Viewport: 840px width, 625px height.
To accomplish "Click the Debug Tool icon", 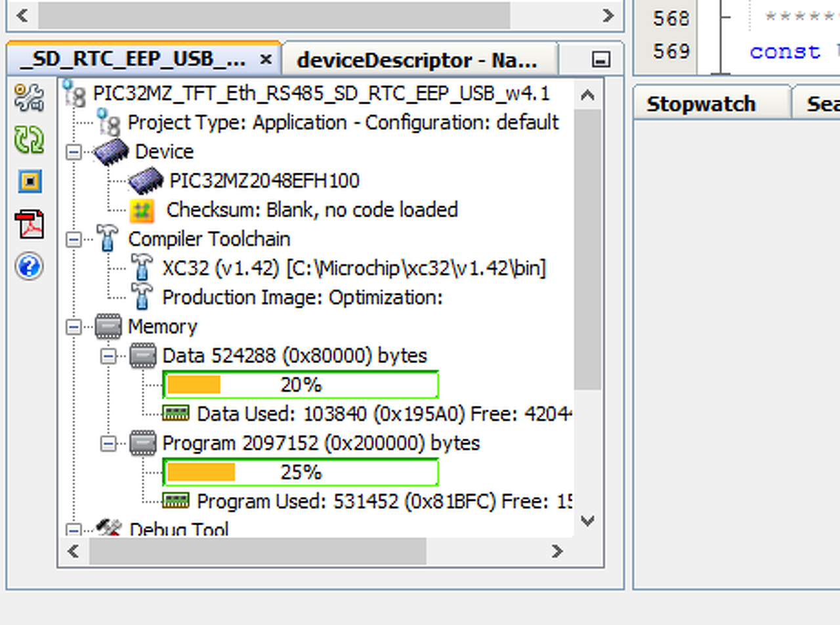I will [x=109, y=528].
